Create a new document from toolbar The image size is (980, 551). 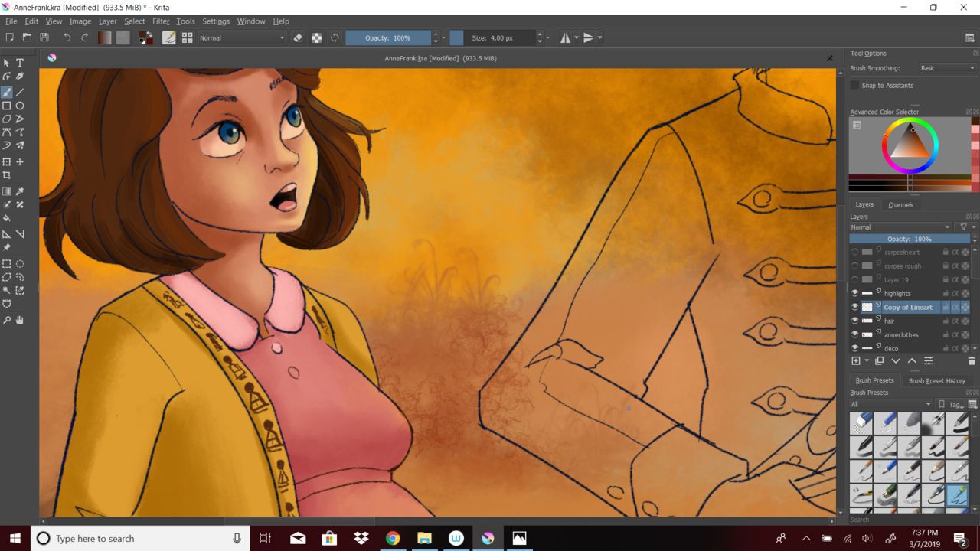[10, 37]
